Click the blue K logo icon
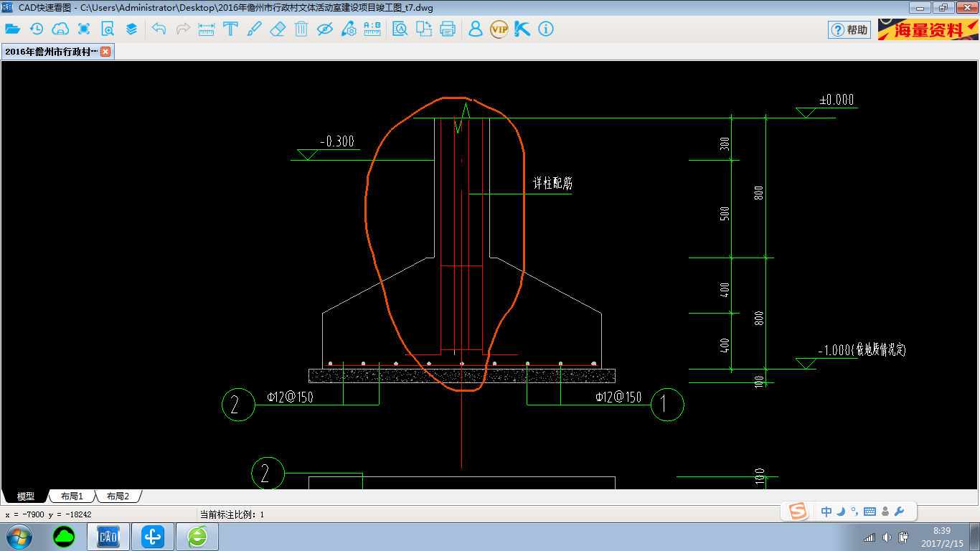Screen dimensions: 980x551 pos(522,29)
